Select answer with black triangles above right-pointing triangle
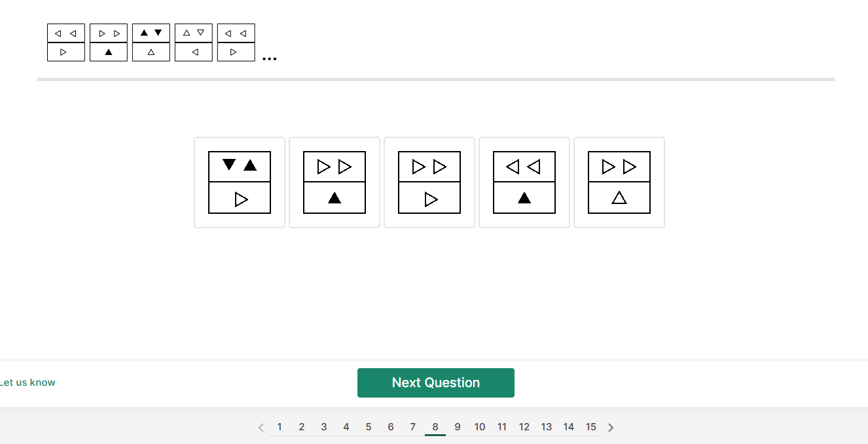 click(240, 182)
